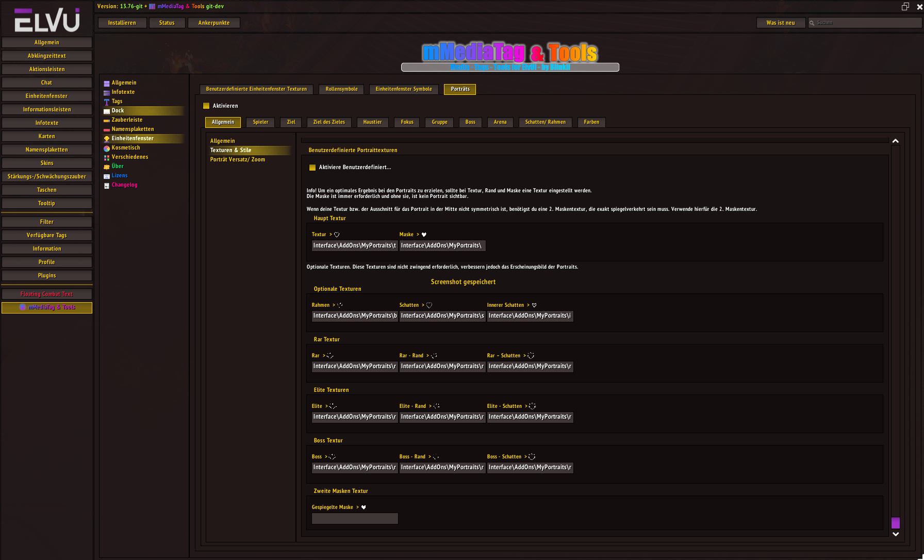Open Skins settings
Image resolution: width=924 pixels, height=560 pixels.
pos(47,163)
